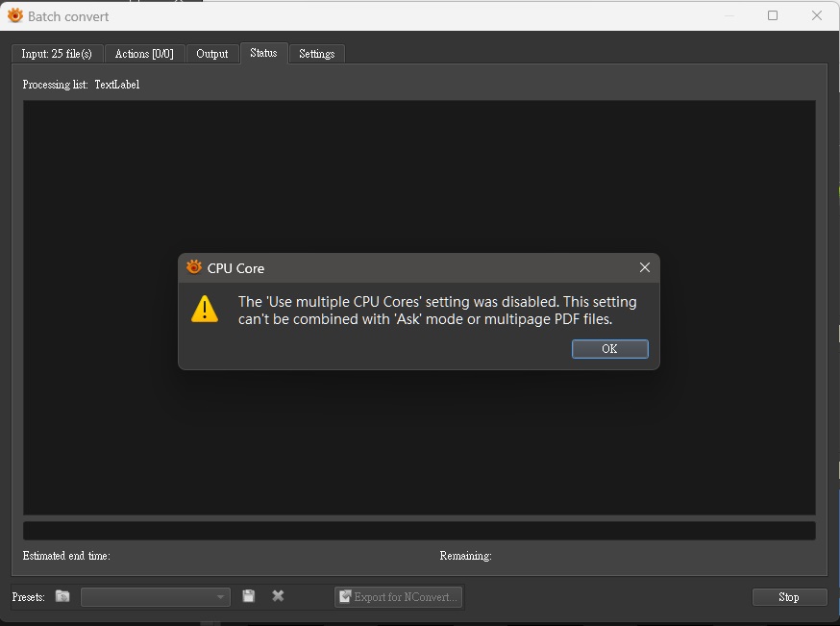Click the 'Processing list:' label
Viewport: 840px width, 626px height.
[55, 85]
